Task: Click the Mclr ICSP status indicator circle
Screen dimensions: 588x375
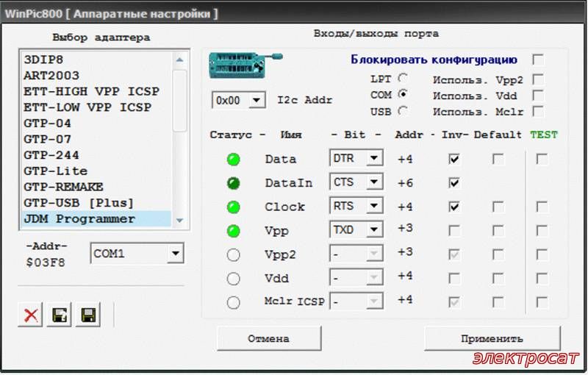Action: [233, 303]
